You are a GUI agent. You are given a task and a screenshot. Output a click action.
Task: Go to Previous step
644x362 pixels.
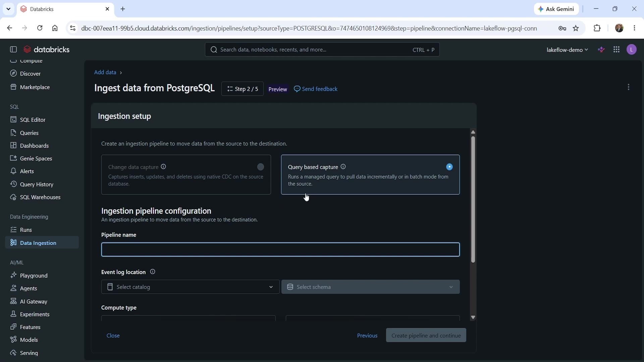point(367,336)
